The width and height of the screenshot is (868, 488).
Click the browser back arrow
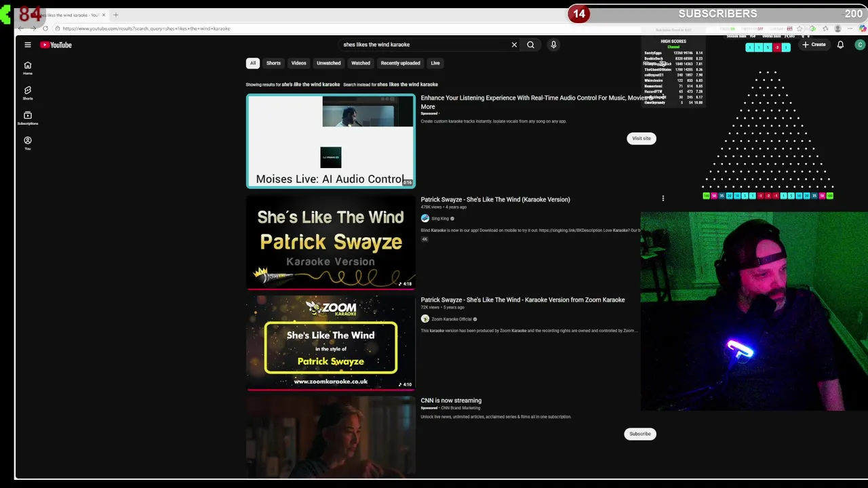click(x=20, y=28)
